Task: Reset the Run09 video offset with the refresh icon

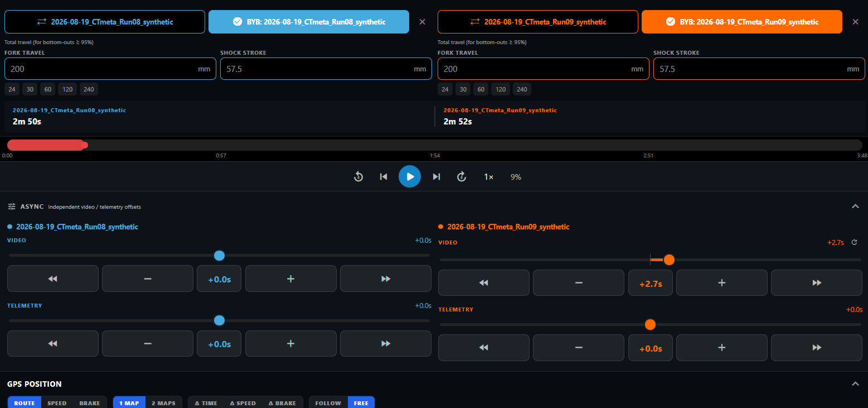Action: click(x=854, y=242)
